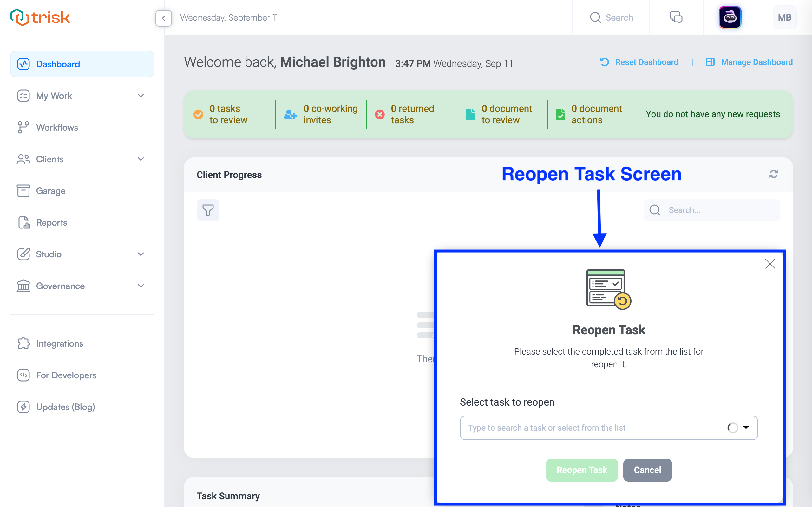Click the My Work sidebar icon
The image size is (812, 507).
[x=23, y=95]
